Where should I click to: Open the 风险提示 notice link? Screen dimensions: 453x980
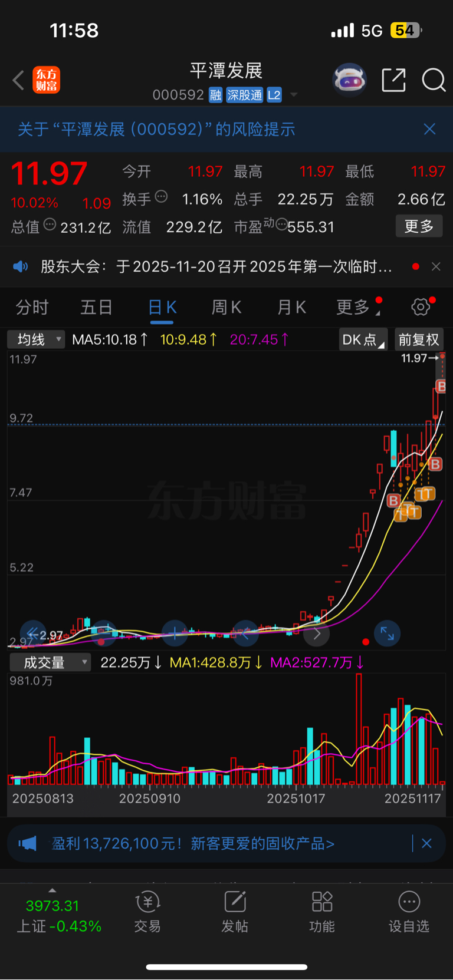[156, 129]
